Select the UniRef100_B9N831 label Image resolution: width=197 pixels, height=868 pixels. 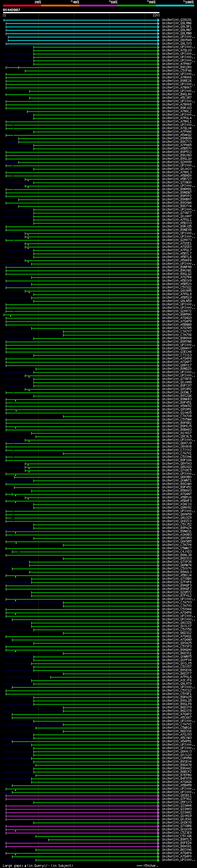(176, 531)
